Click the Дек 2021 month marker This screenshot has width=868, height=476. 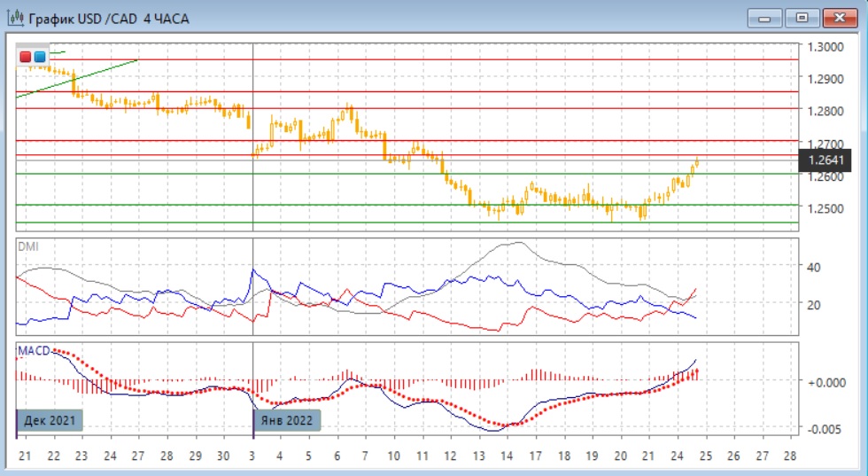point(50,420)
